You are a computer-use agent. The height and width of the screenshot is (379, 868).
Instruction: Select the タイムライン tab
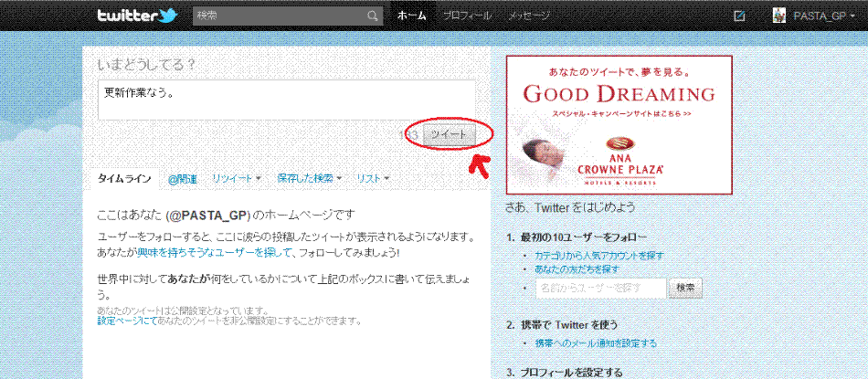(x=123, y=179)
